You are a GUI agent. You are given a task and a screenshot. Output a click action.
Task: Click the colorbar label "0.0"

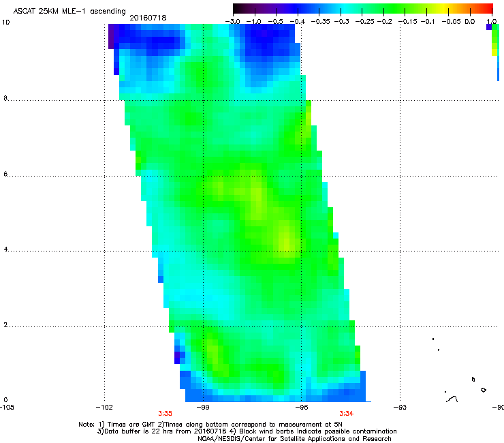tap(470, 22)
